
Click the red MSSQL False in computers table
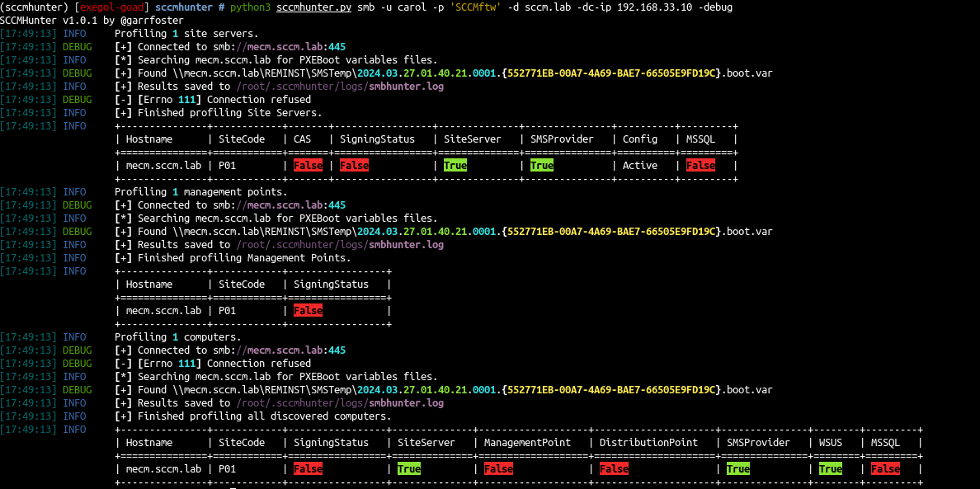pyautogui.click(x=885, y=468)
